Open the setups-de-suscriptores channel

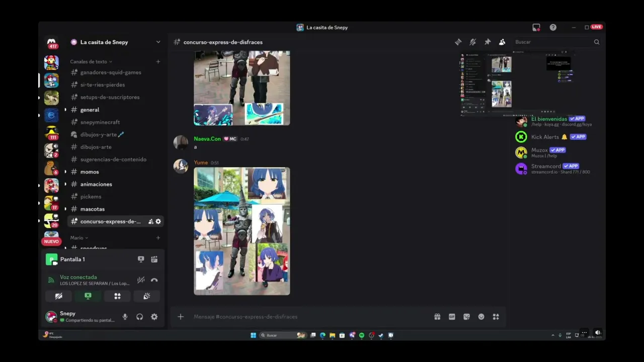point(115,97)
